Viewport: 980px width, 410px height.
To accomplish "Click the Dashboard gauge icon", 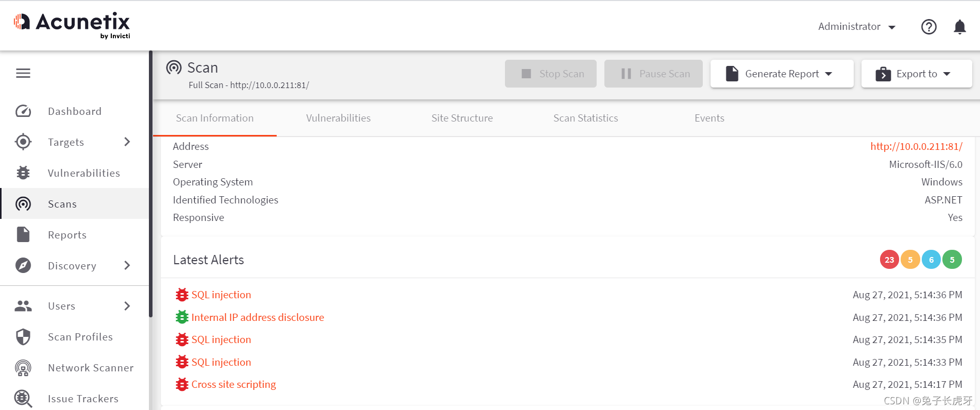I will [x=23, y=111].
